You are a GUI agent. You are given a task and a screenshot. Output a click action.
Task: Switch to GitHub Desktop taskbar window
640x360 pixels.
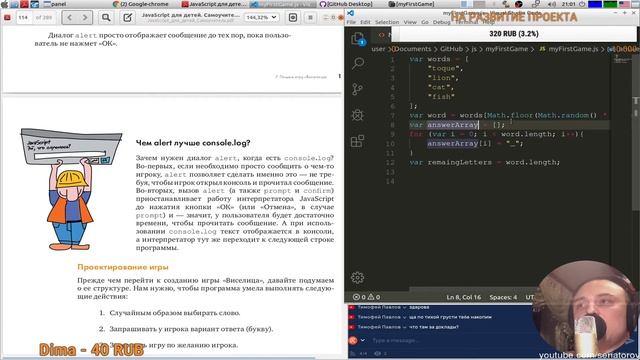(x=346, y=4)
